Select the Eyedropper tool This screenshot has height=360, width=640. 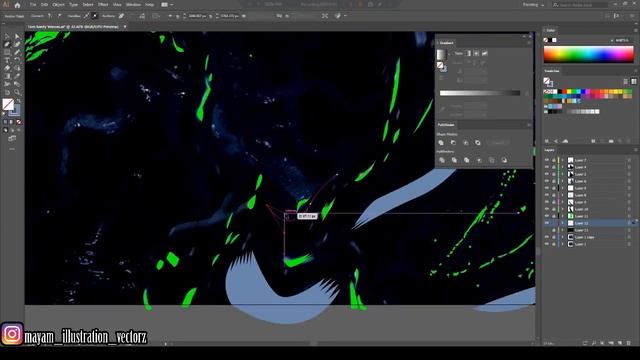click(x=17, y=76)
